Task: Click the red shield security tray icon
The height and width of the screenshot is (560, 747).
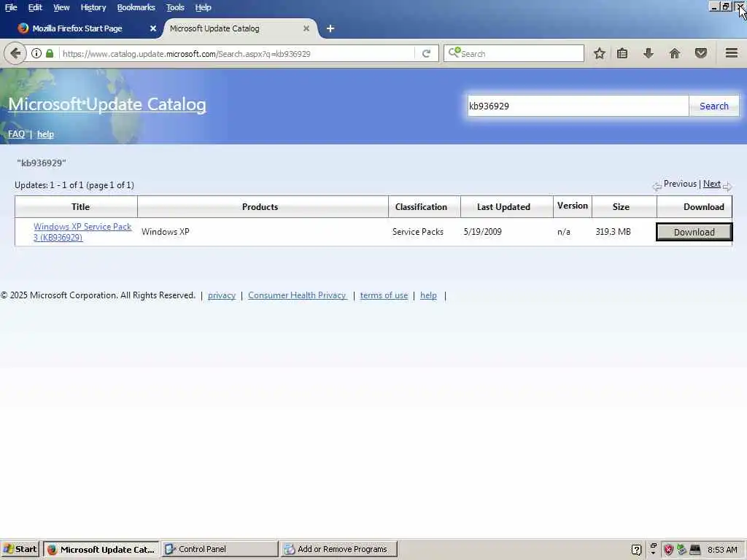Action: 668,550
